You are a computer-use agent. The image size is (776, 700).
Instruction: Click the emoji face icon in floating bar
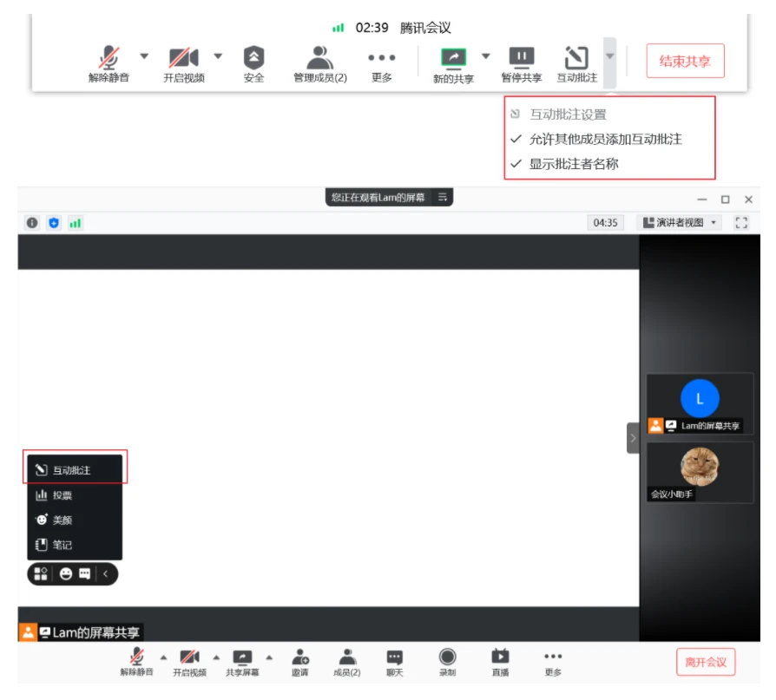66,574
